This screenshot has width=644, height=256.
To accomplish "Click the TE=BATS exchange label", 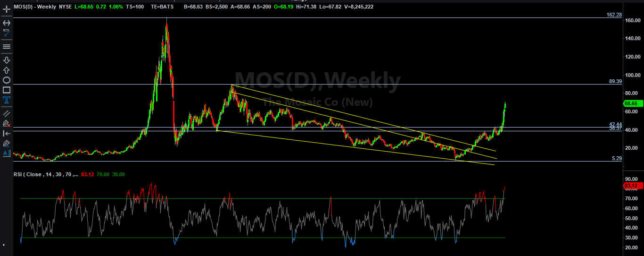I will pyautogui.click(x=162, y=7).
